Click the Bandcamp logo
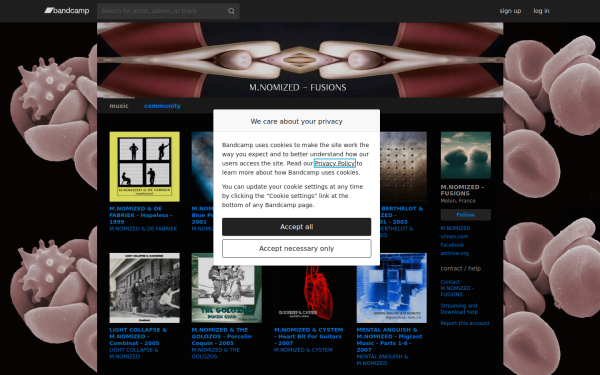Viewport: 600px width, 375px height. pos(67,11)
